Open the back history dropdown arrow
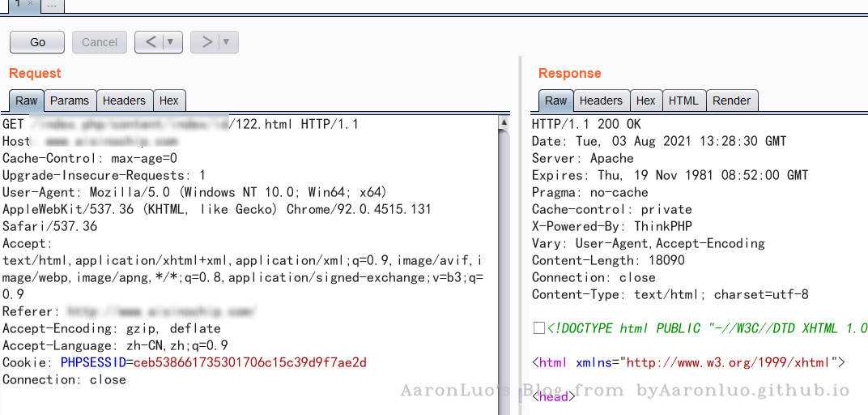 tap(171, 42)
